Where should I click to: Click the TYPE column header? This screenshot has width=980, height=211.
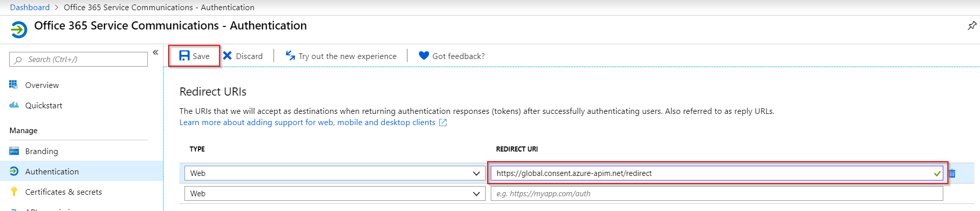[197, 149]
